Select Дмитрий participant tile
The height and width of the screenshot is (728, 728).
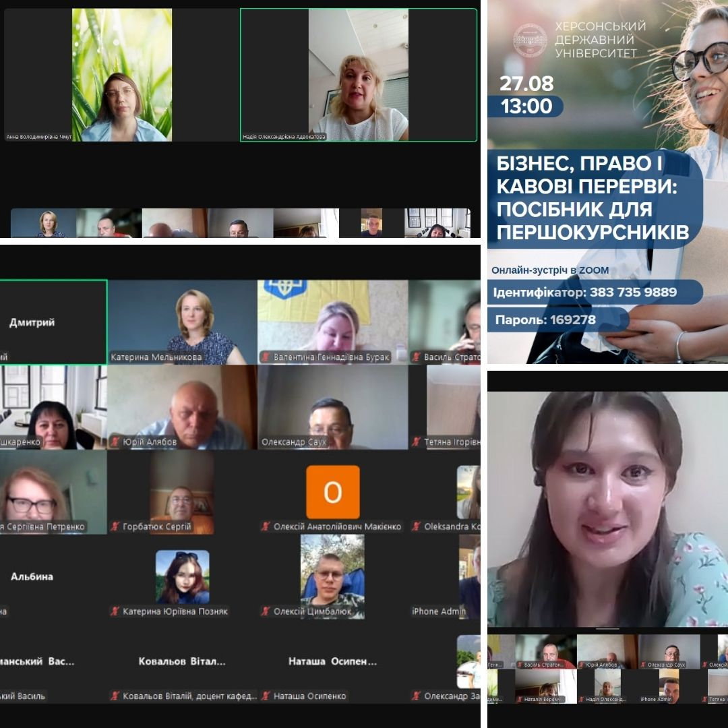point(53,322)
